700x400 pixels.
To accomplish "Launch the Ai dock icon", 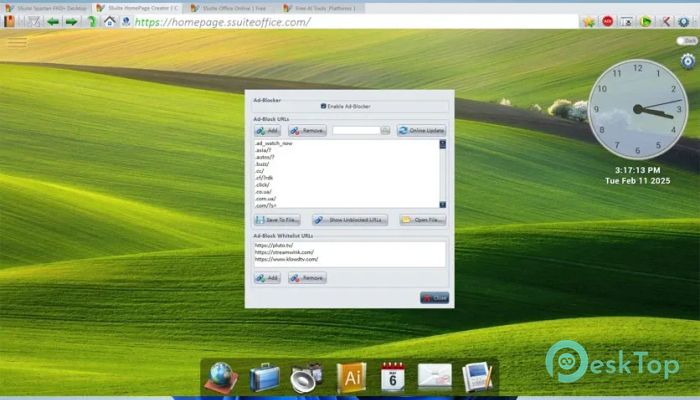I will point(351,378).
